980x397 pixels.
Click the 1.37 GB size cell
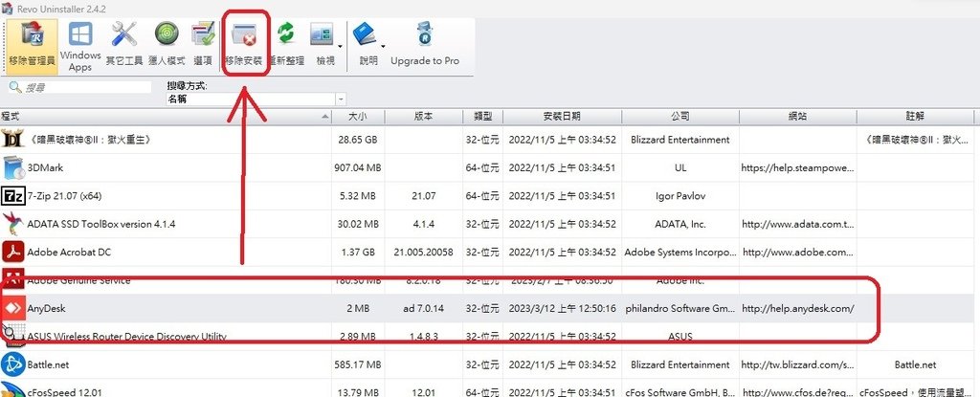(358, 252)
